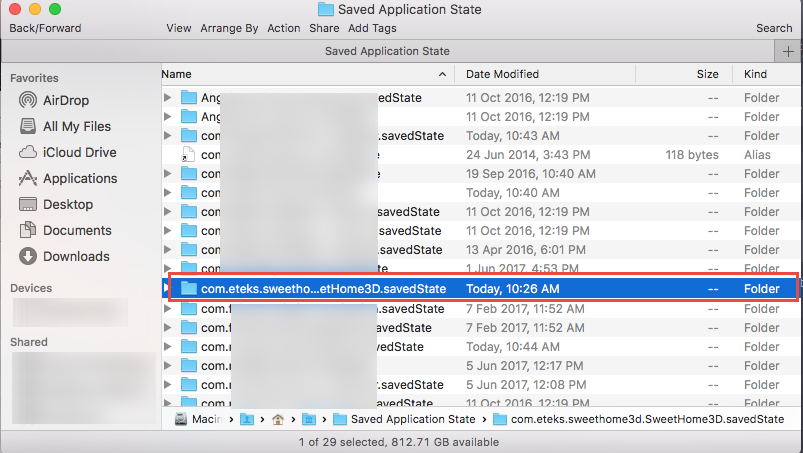Viewport: 803px width, 453px height.
Task: Click the home folder icon in the path bar
Action: [278, 419]
